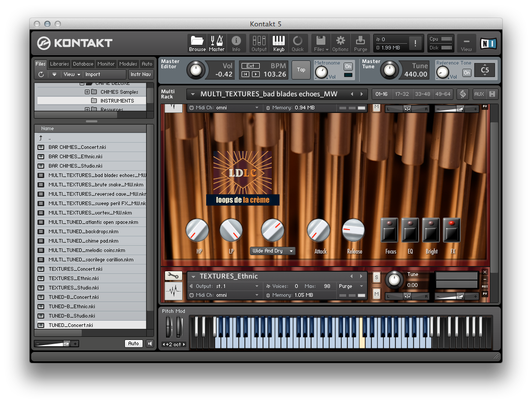532x404 pixels.
Task: Remove TEXTURES_Ethnic instrument with X
Action: tap(485, 272)
